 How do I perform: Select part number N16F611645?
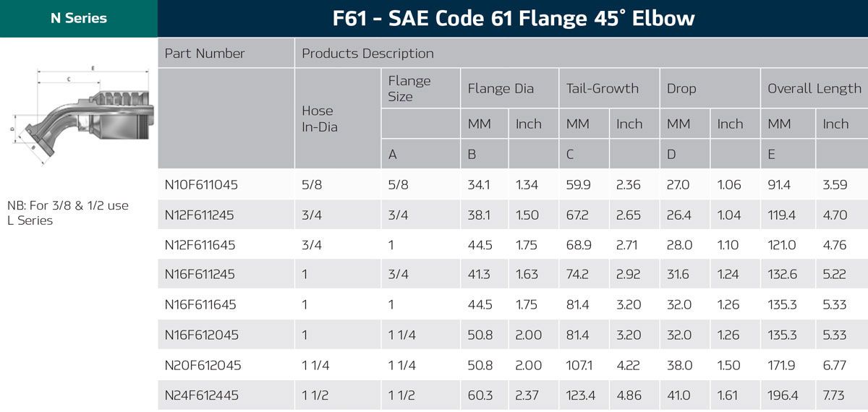[x=200, y=305]
